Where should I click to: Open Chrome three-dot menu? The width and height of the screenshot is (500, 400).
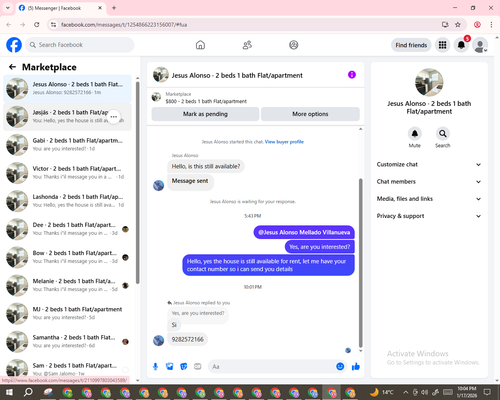pos(491,25)
